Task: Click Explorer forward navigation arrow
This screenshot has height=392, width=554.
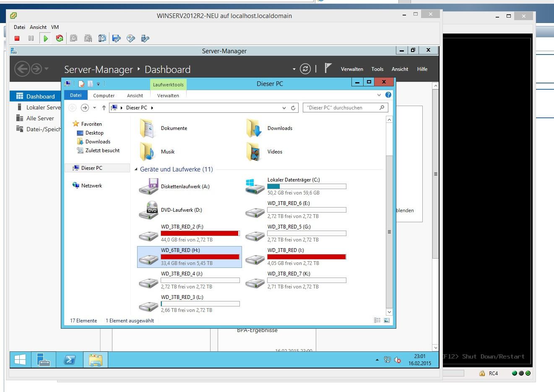Action: [85, 108]
